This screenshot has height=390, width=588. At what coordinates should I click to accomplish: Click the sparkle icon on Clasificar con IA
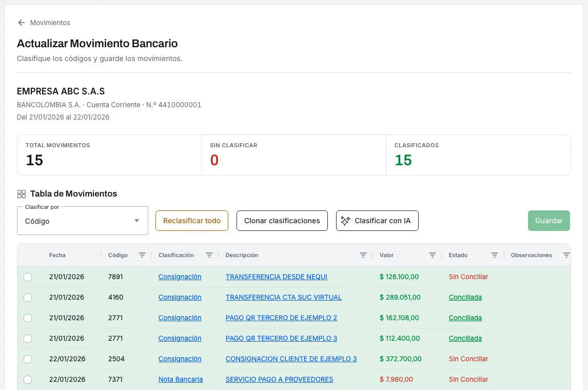345,221
